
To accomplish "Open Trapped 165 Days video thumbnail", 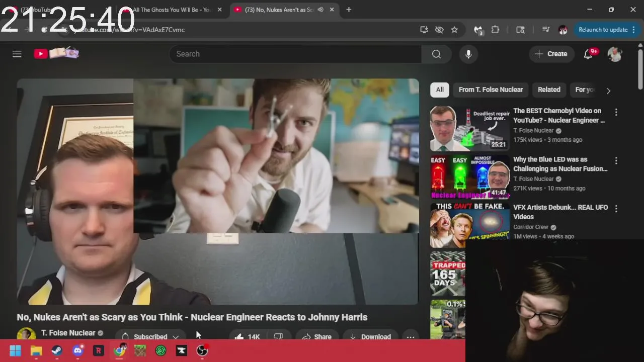I will [448, 274].
